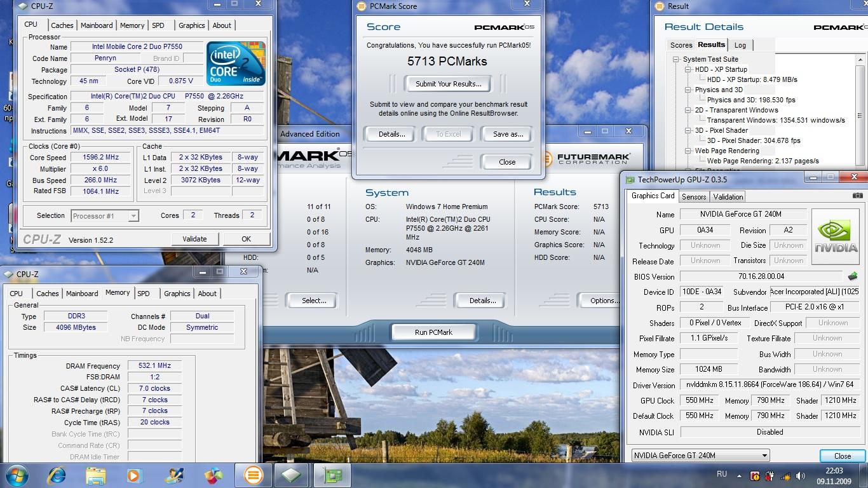Click Select button in PCMark main window
Screen dimensions: 868x488
coord(314,301)
